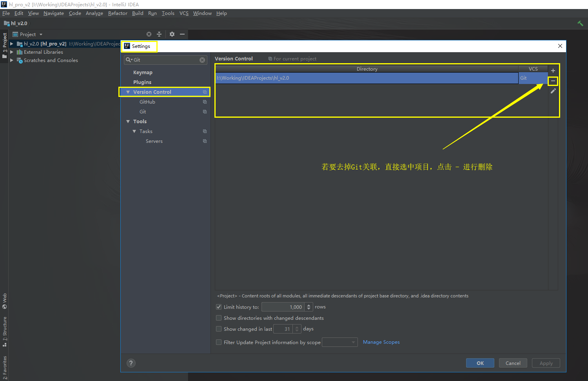Open the Edit menu
Viewport: 588px width, 381px height.
[19, 13]
